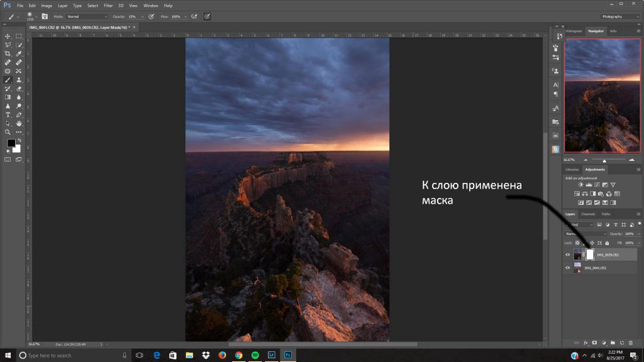Select the Rectangular Marquee tool
Image resolution: width=644 pixels, height=362 pixels.
point(18,36)
